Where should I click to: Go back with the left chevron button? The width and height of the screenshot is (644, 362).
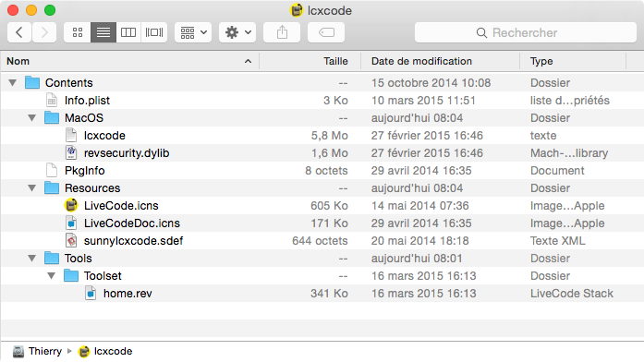point(19,32)
